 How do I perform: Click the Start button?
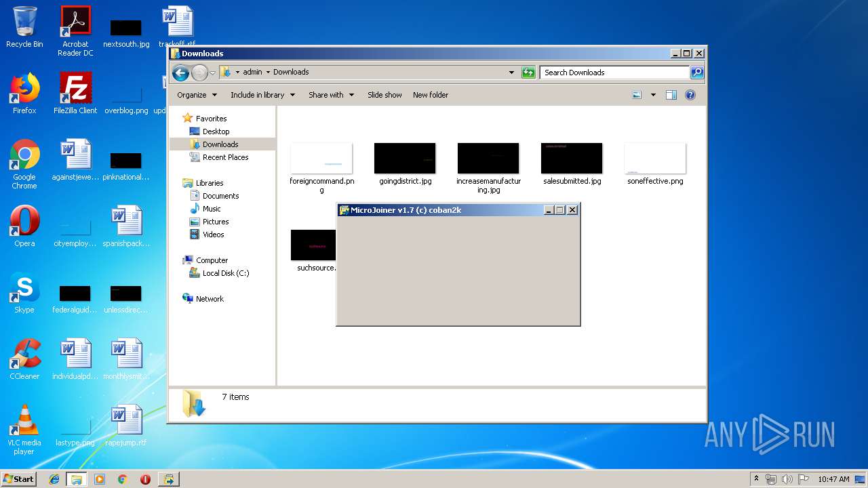click(x=19, y=479)
